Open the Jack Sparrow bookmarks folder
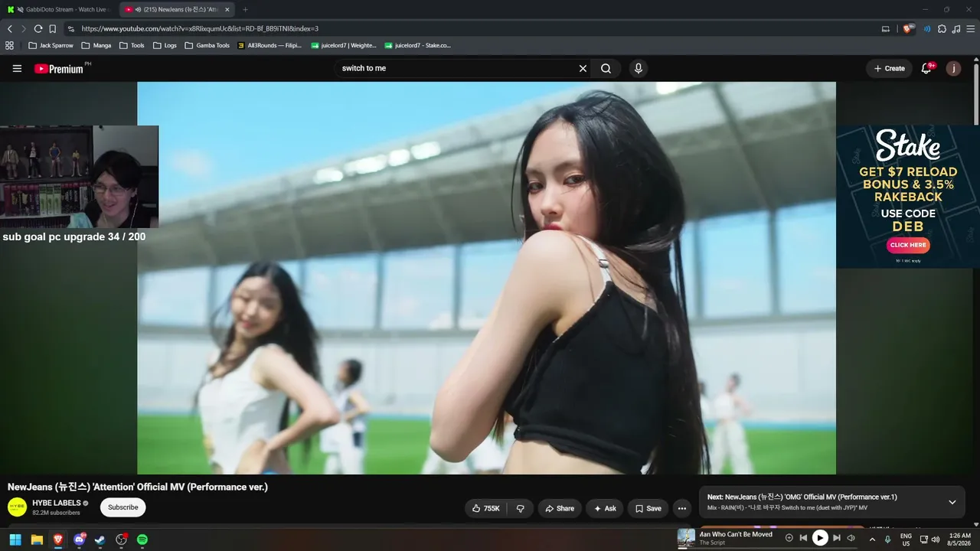Screen dimensions: 980x551 [x=51, y=45]
